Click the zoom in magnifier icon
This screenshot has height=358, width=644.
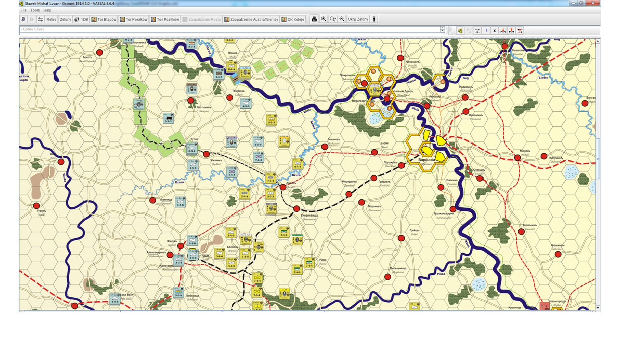[x=324, y=19]
